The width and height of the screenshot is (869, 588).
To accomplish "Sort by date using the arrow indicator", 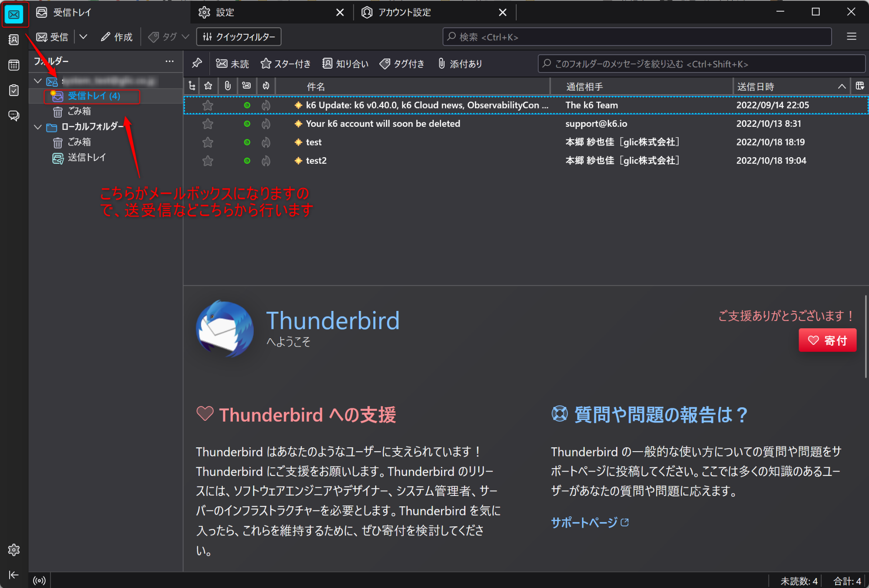I will (842, 86).
